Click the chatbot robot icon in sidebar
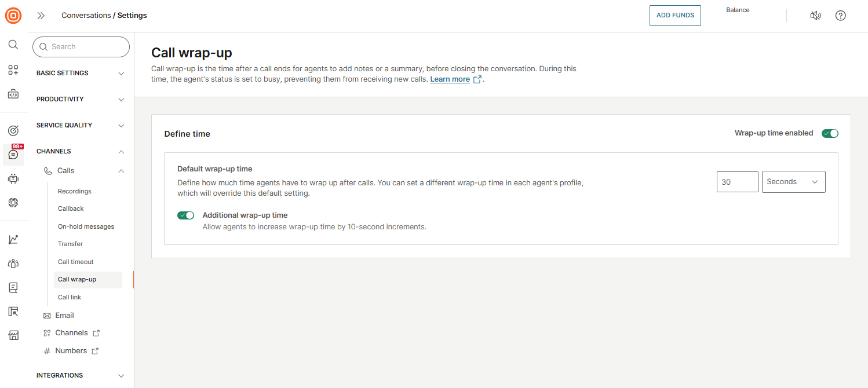 point(13,179)
